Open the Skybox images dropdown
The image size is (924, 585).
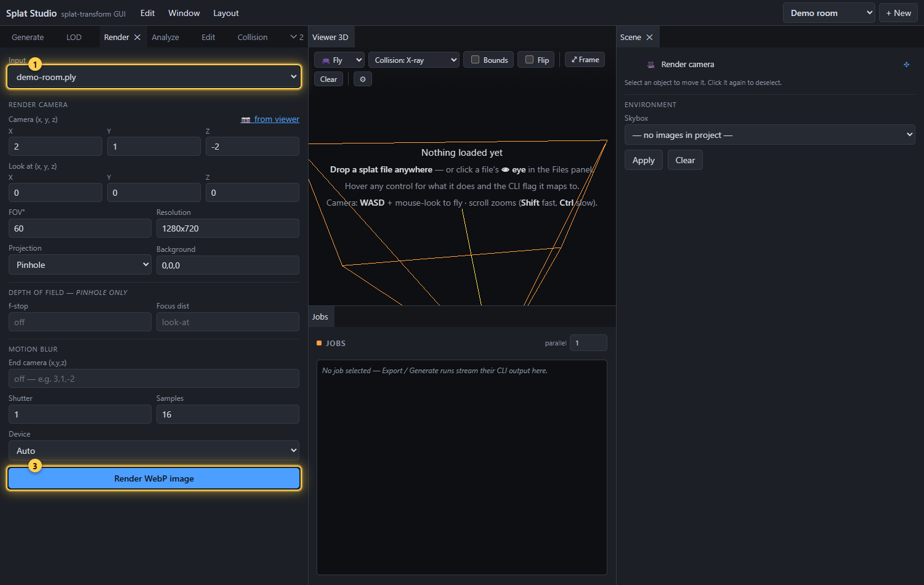770,135
